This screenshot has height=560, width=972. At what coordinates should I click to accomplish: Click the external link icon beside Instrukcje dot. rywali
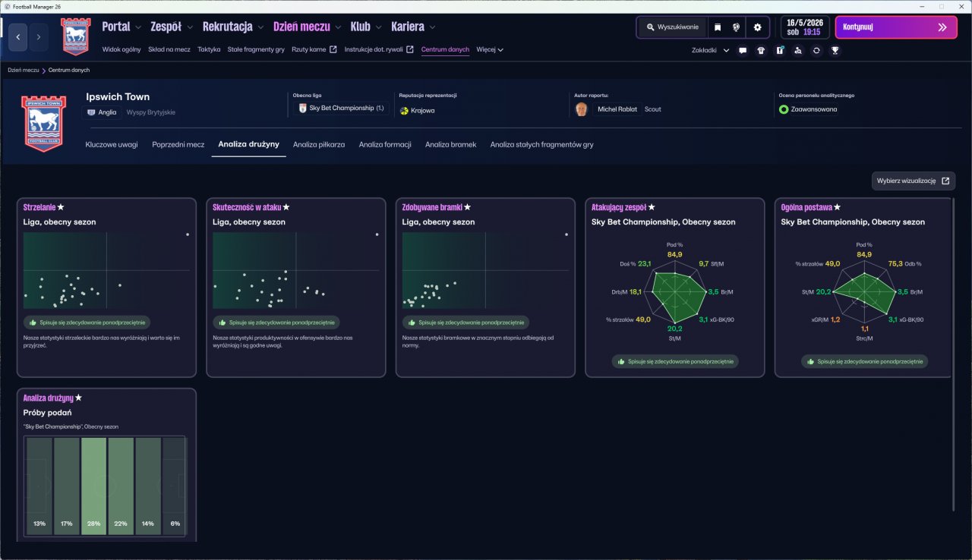(x=410, y=50)
